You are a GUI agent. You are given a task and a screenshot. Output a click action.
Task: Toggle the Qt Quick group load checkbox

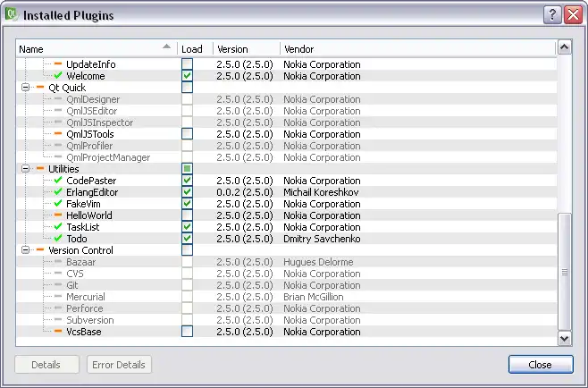pyautogui.click(x=187, y=87)
